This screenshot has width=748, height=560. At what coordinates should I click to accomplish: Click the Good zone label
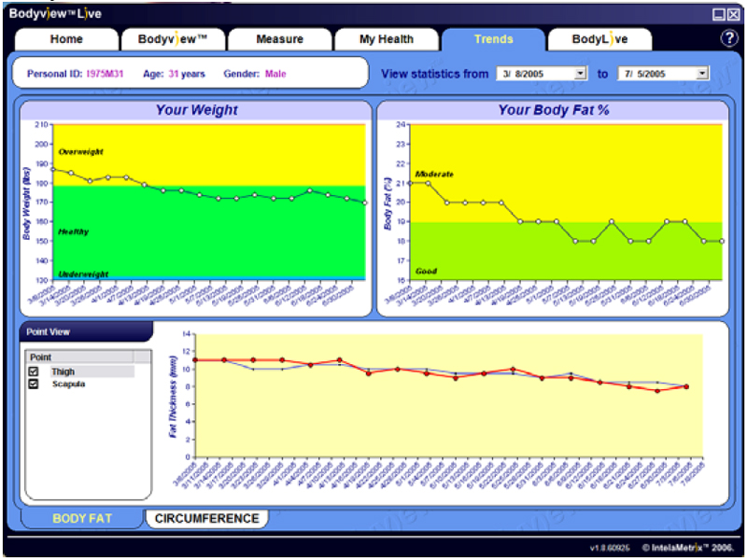click(x=426, y=271)
